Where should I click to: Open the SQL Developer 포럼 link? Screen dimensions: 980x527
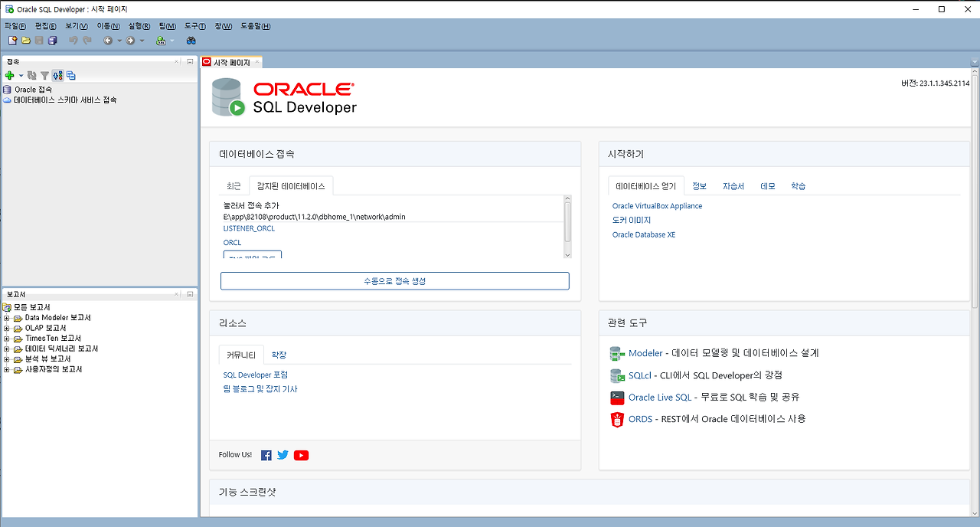256,375
